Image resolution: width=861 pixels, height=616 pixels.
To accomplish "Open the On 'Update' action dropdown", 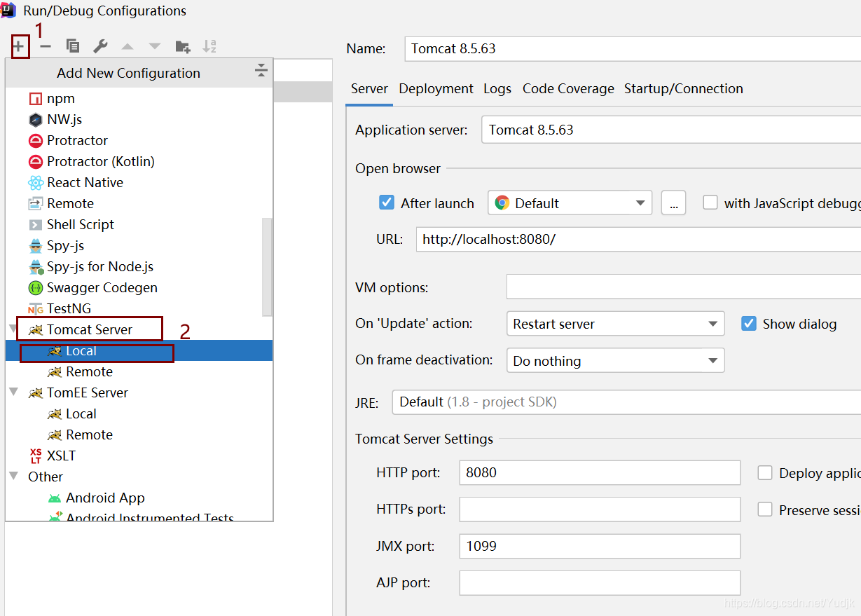I will (x=615, y=324).
